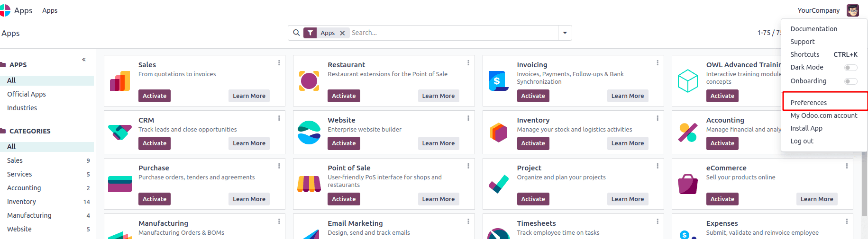Click the Accounting app icon
The height and width of the screenshot is (239, 868).
688,133
